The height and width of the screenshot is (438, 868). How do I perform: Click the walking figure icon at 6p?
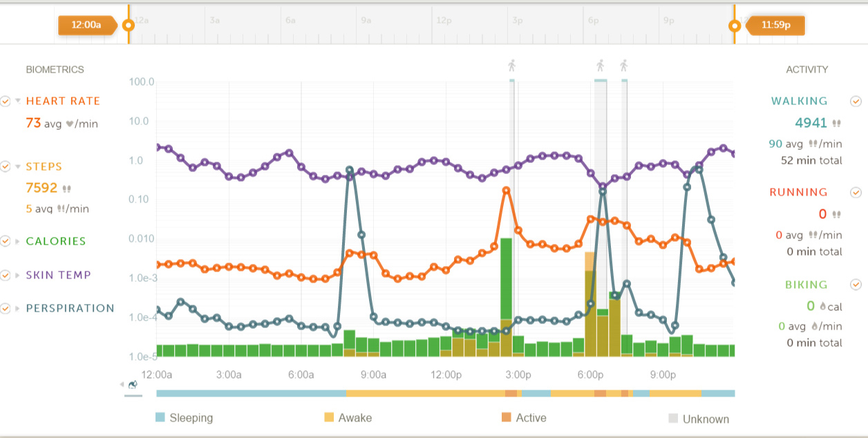pos(600,66)
